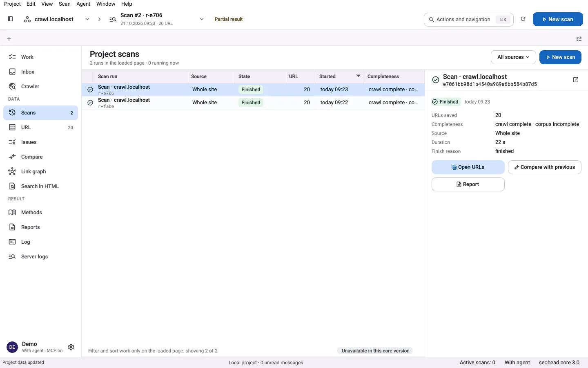Click Compare with previous button
Screen dimensions: 588x368
tap(544, 167)
